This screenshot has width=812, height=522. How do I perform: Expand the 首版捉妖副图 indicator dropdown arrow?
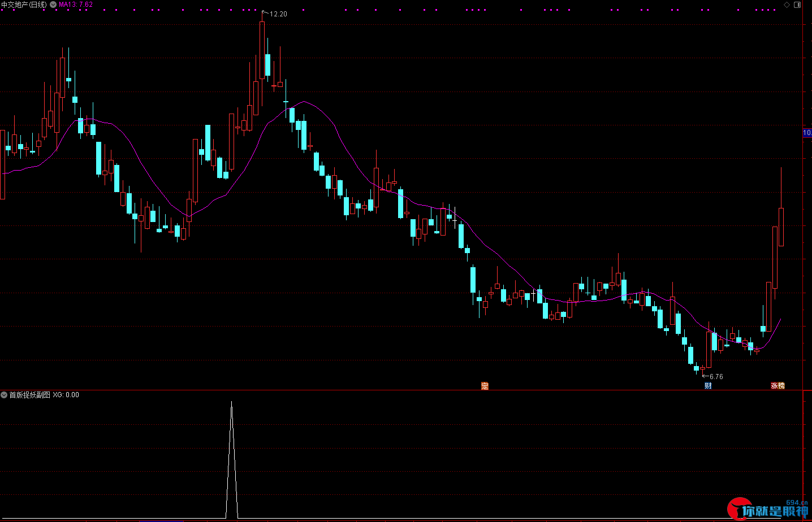(4, 395)
